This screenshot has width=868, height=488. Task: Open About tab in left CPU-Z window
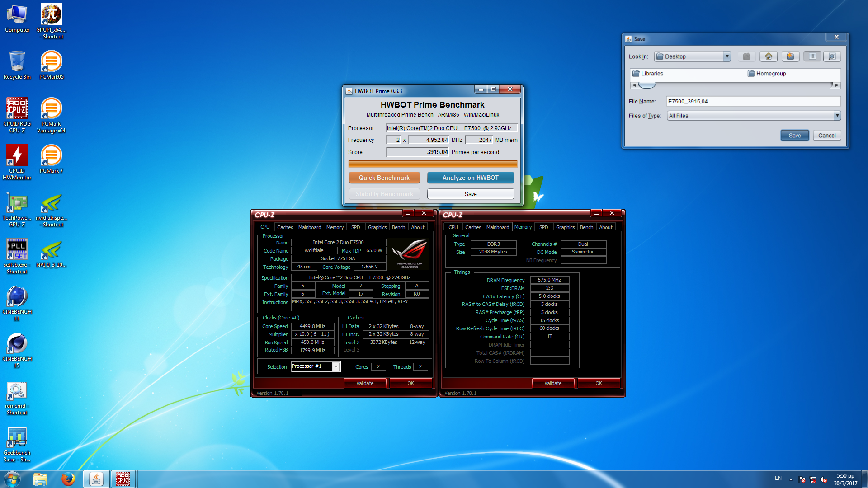418,227
